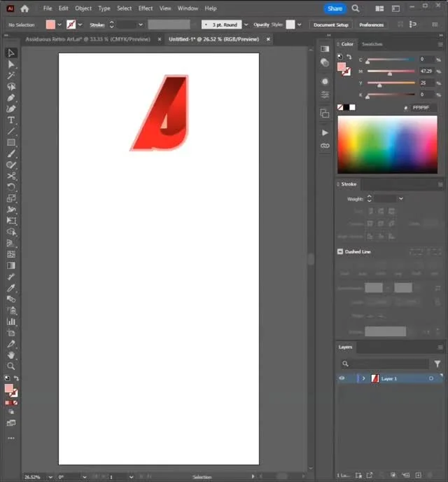Select the Column Graph tool
This screenshot has height=482, width=448.
coord(11,322)
